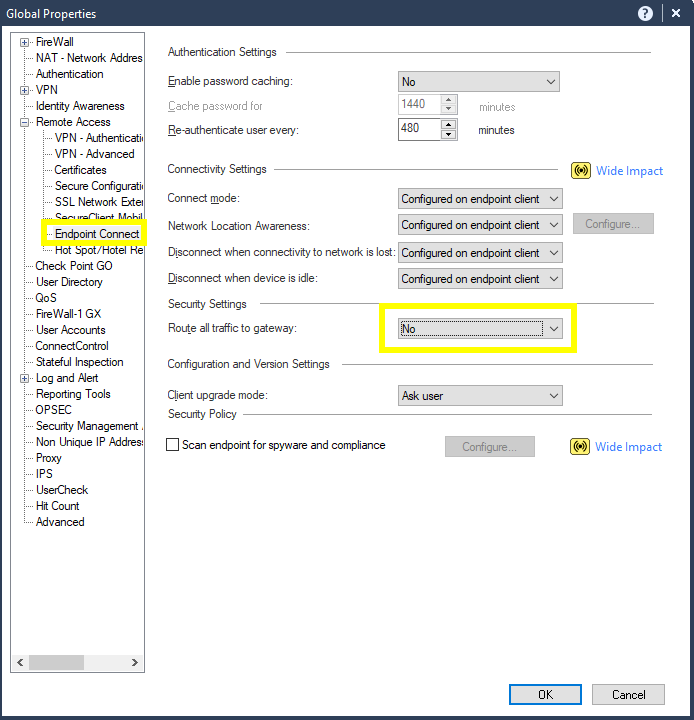Select UserCheck tree item

(x=62, y=490)
